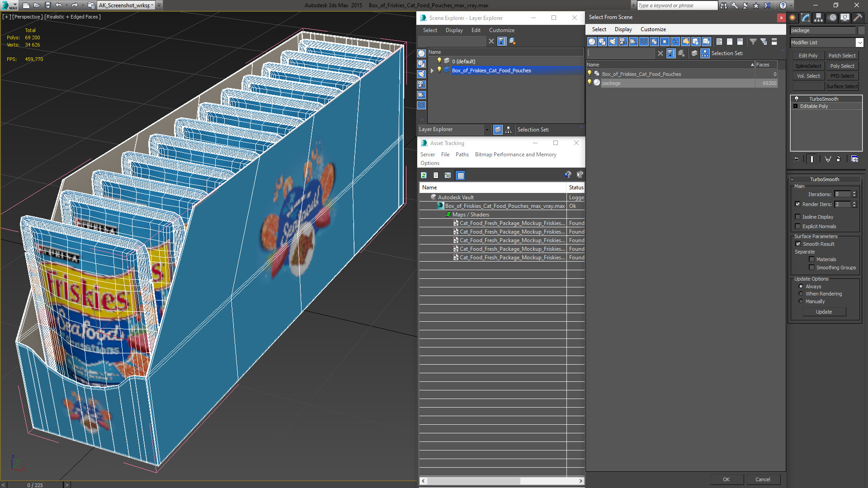Click the Undo arrow in quick access toolbar

59,5
